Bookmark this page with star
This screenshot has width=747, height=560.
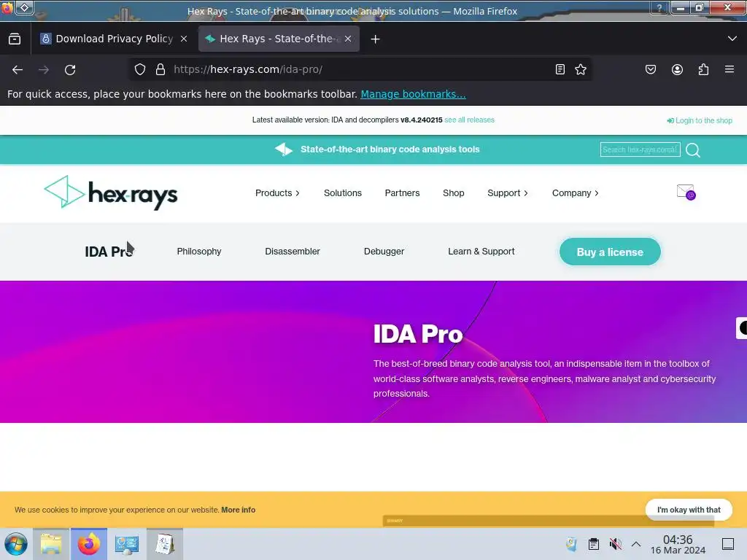tap(581, 69)
